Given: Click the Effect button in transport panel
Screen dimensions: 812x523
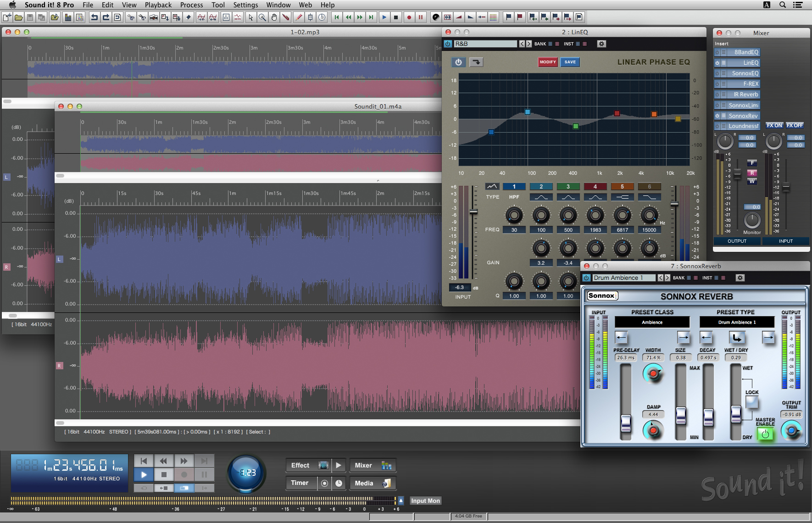Looking at the screenshot, I should (x=308, y=465).
